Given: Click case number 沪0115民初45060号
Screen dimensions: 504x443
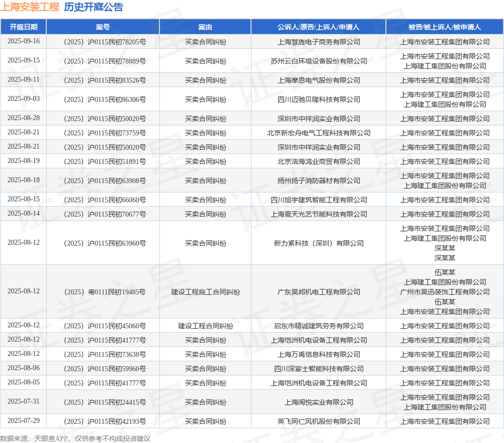Looking at the screenshot, I should click(105, 326).
